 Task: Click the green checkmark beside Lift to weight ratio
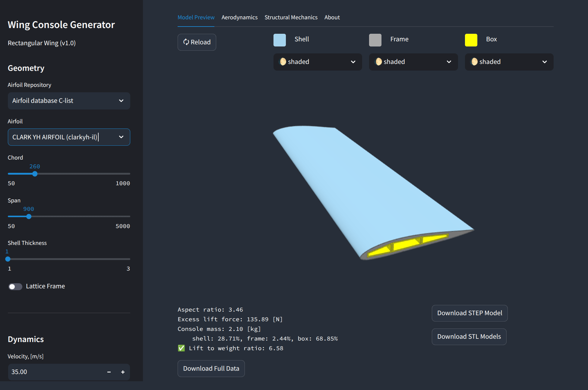[x=181, y=348]
